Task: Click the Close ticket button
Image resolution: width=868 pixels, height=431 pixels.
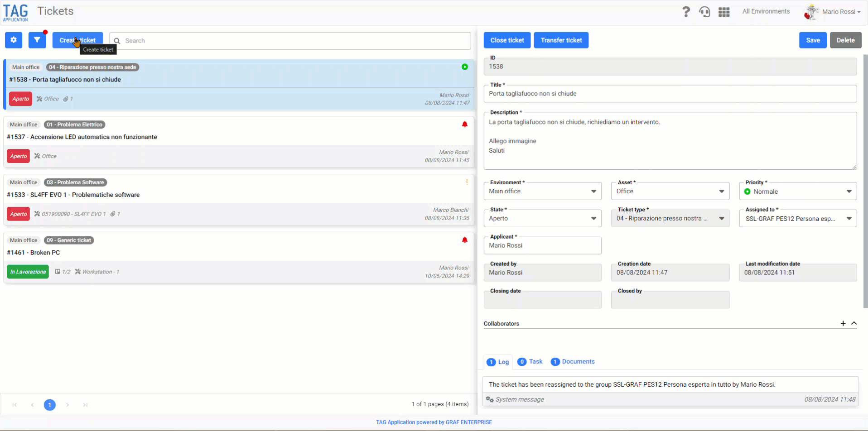Action: [507, 40]
